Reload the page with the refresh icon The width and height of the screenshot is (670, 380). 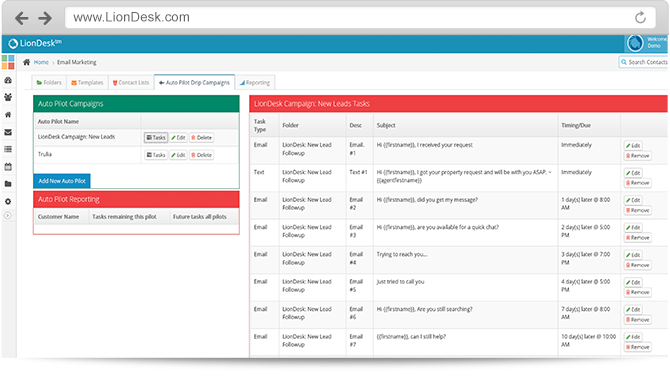click(x=640, y=18)
